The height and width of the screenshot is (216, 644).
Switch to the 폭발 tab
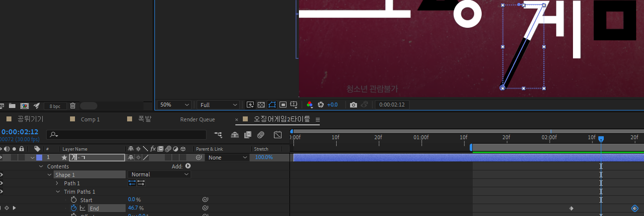coord(144,119)
